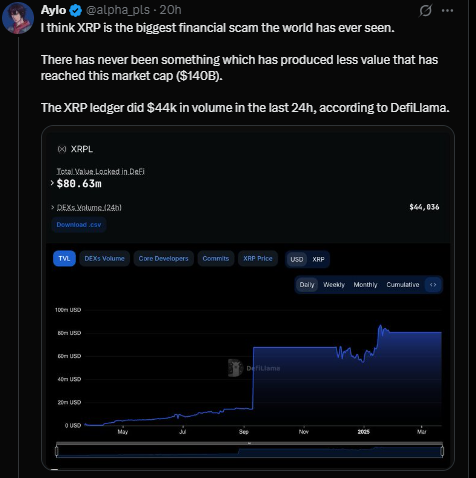The width and height of the screenshot is (476, 478).
Task: Download the .csv data file
Action: 79,225
